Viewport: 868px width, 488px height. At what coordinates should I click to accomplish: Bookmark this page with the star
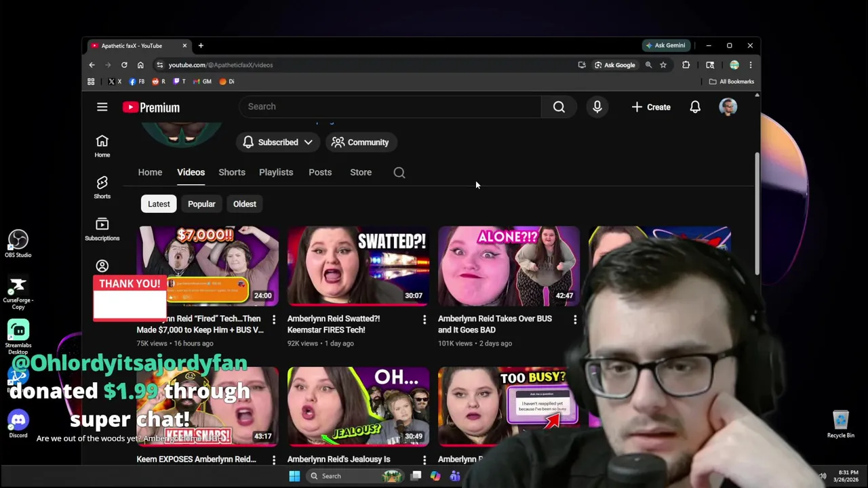pyautogui.click(x=663, y=65)
